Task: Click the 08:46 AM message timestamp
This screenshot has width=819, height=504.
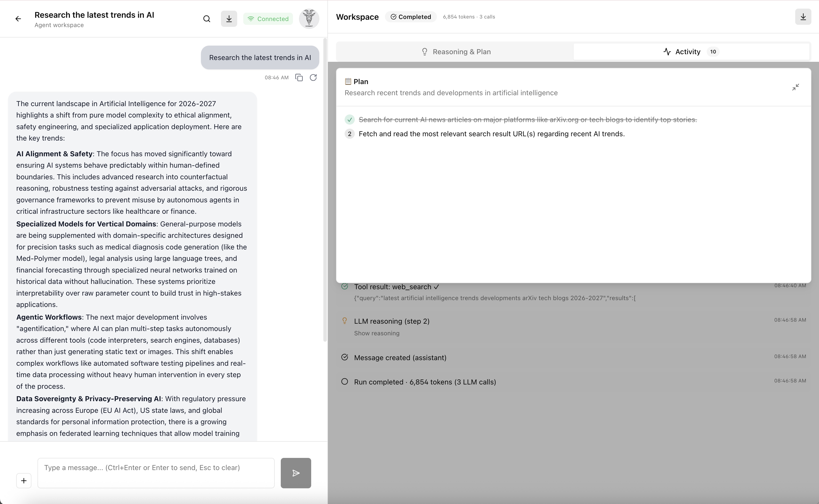Action: 276,78
